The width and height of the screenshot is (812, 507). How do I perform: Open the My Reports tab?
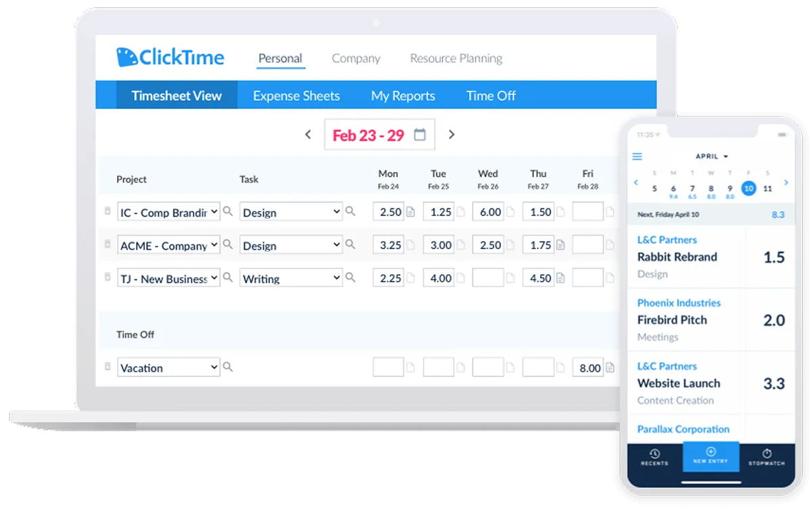click(403, 95)
